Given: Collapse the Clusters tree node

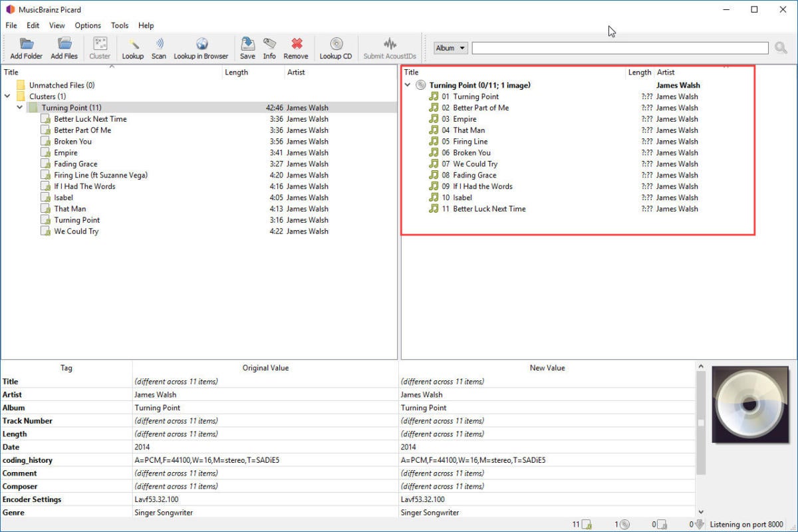Looking at the screenshot, I should point(7,96).
